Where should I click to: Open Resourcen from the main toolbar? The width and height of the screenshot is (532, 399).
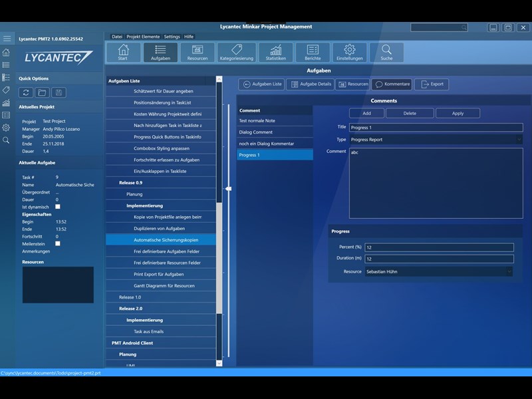pyautogui.click(x=198, y=53)
